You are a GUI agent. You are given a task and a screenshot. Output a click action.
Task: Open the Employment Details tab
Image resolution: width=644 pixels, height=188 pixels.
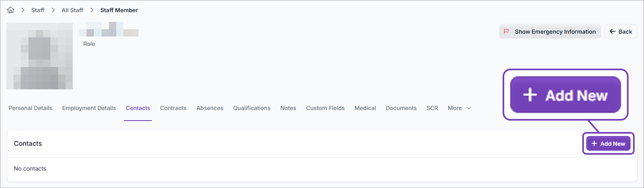[x=89, y=108]
